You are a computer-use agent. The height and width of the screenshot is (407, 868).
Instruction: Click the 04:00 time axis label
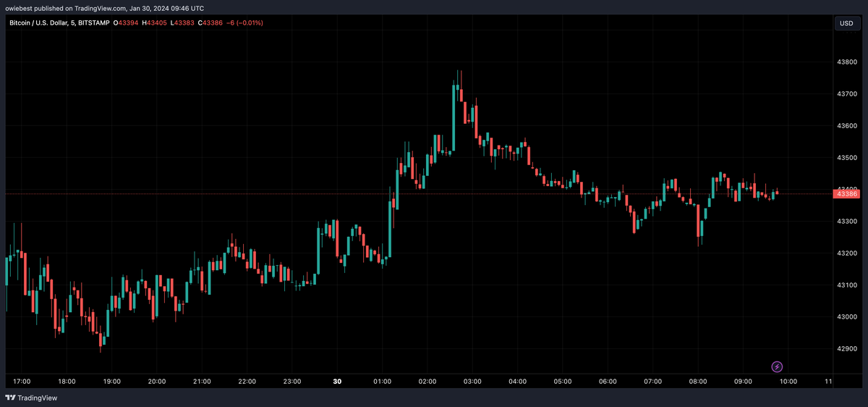pos(518,381)
